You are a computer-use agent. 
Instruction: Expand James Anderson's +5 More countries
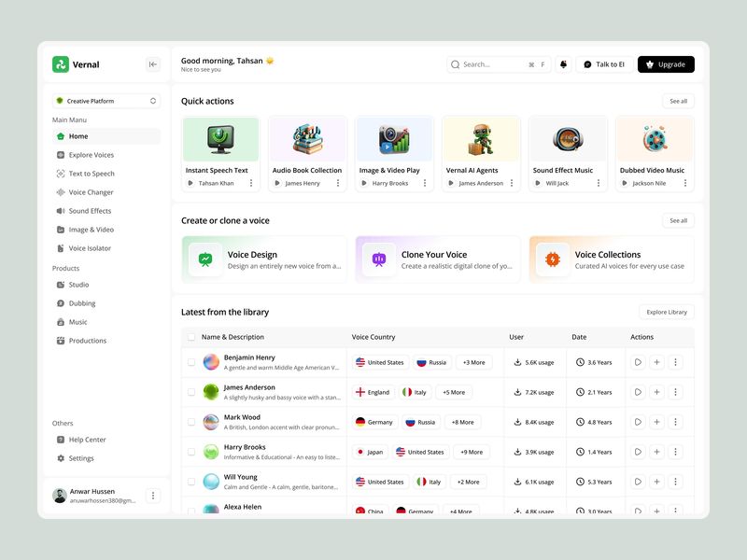click(x=454, y=392)
